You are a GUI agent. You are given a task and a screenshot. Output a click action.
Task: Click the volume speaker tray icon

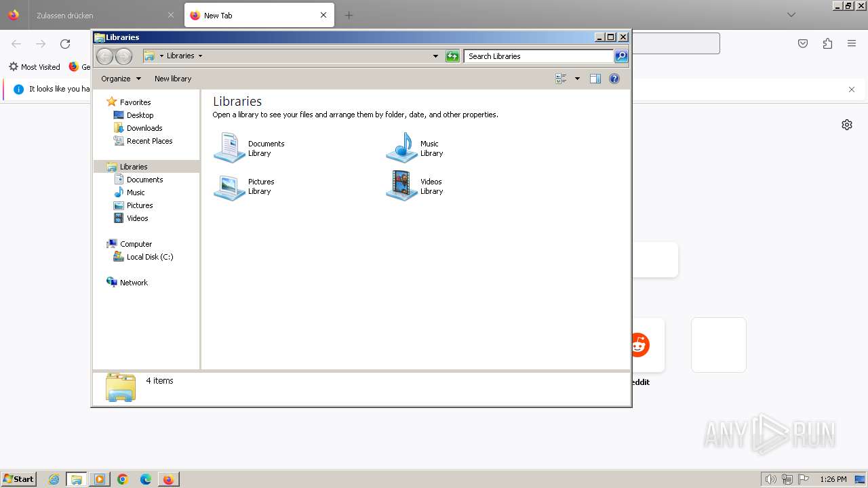(770, 479)
